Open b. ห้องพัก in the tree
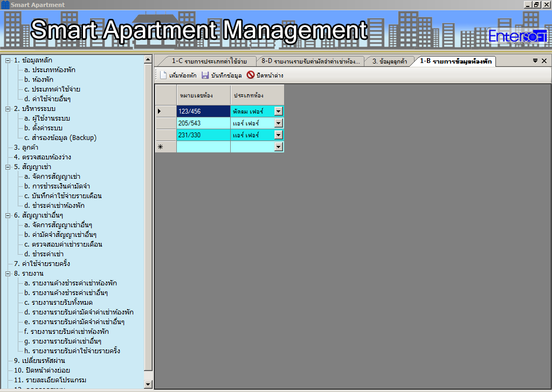Screen dimensions: 552x392 pyautogui.click(x=39, y=80)
